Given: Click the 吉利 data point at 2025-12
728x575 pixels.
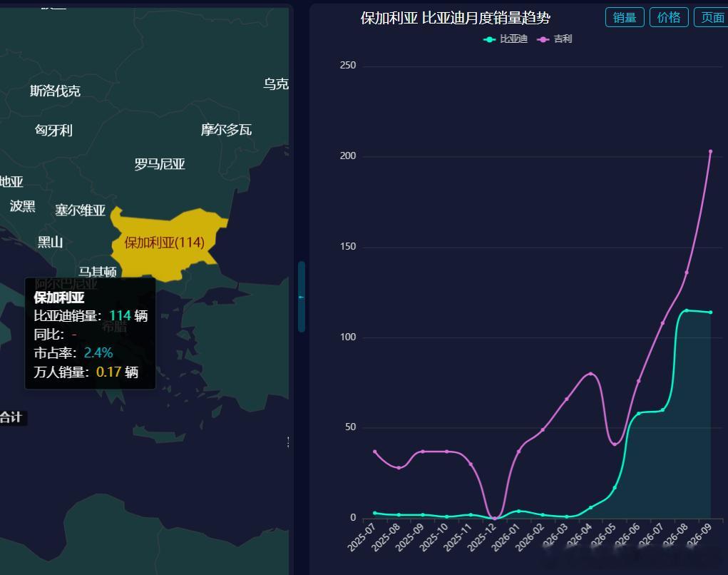Looking at the screenshot, I should pyautogui.click(x=494, y=519).
